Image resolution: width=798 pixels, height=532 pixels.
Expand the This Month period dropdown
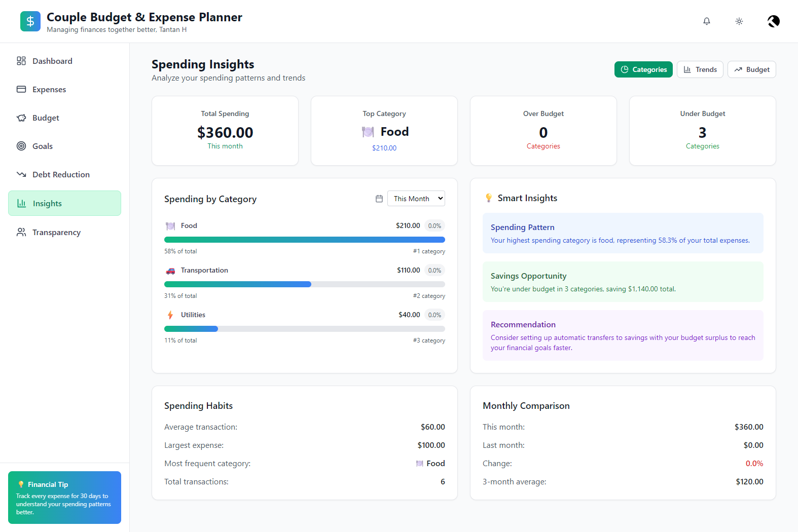[416, 199]
